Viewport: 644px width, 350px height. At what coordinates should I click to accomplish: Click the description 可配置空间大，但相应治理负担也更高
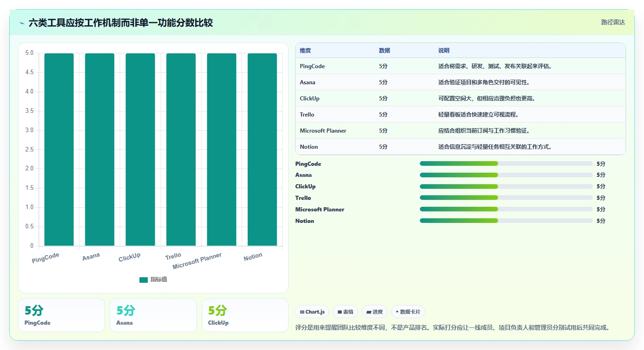coord(487,99)
